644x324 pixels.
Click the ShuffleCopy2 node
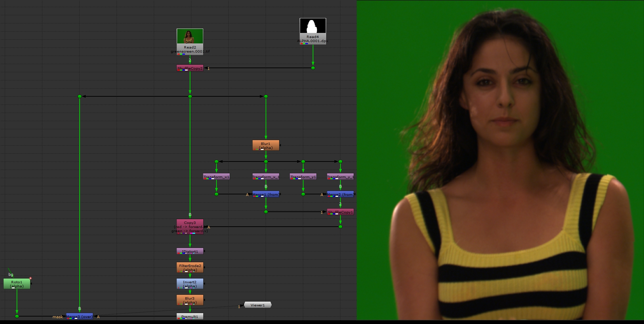coord(190,68)
